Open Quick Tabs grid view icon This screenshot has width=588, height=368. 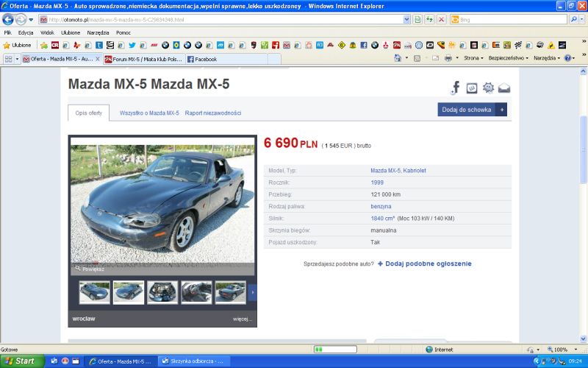click(x=8, y=59)
